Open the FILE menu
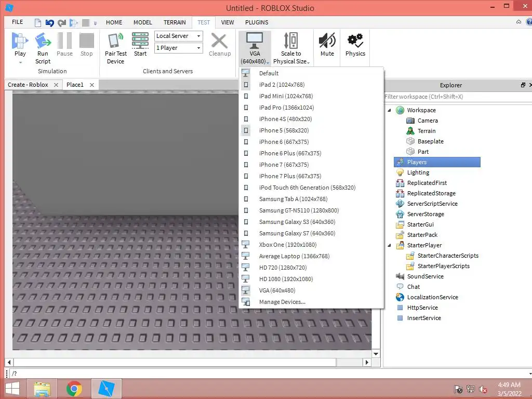532x399 pixels. click(x=17, y=22)
